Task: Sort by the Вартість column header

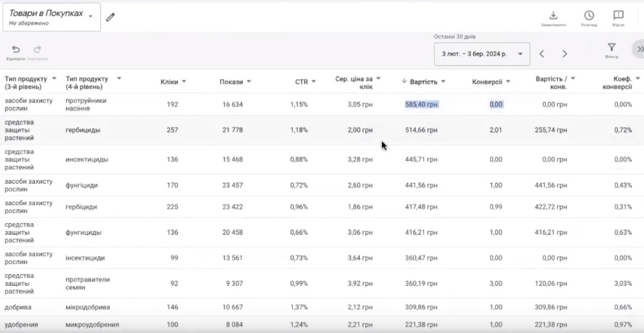Action: coord(423,82)
